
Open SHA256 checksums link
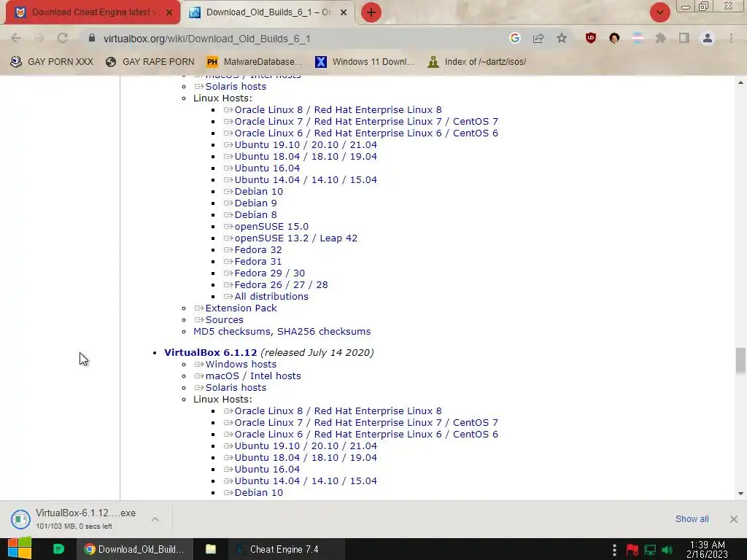(324, 332)
